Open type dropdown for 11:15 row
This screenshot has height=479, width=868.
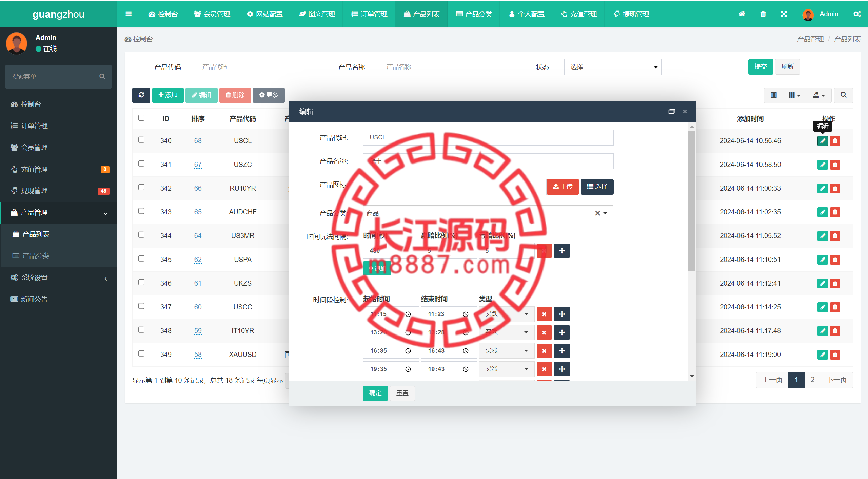click(x=507, y=314)
